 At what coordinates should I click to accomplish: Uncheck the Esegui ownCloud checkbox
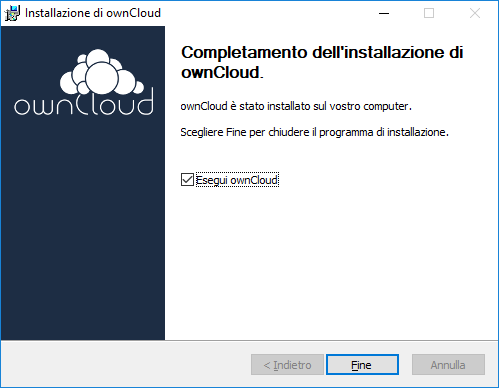coord(187,180)
